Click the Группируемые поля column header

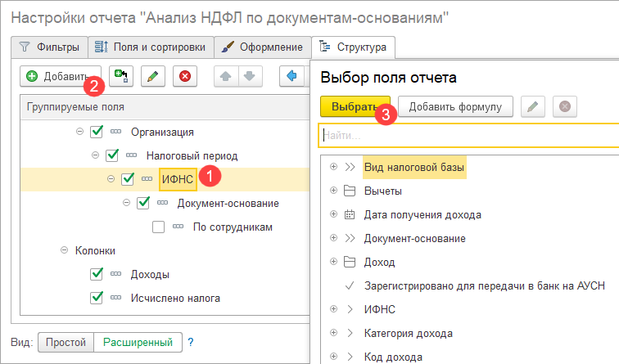point(165,107)
